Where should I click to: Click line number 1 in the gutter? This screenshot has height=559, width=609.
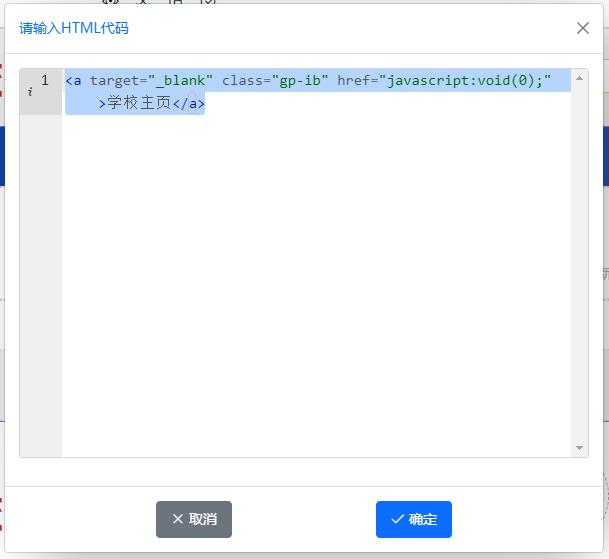[x=45, y=80]
